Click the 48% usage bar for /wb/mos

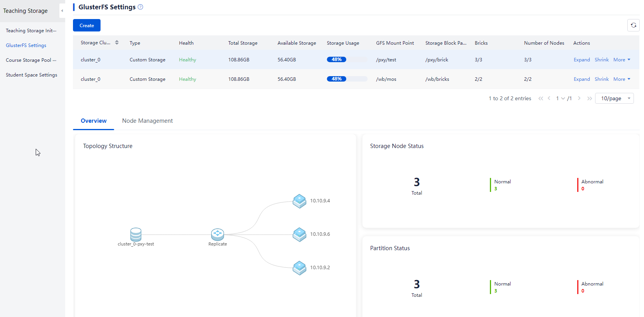tap(347, 79)
